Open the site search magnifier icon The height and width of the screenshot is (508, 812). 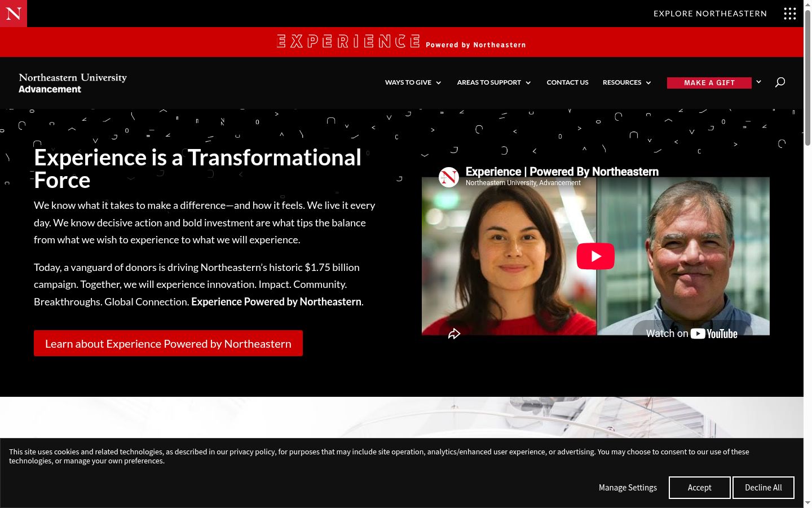pos(780,82)
